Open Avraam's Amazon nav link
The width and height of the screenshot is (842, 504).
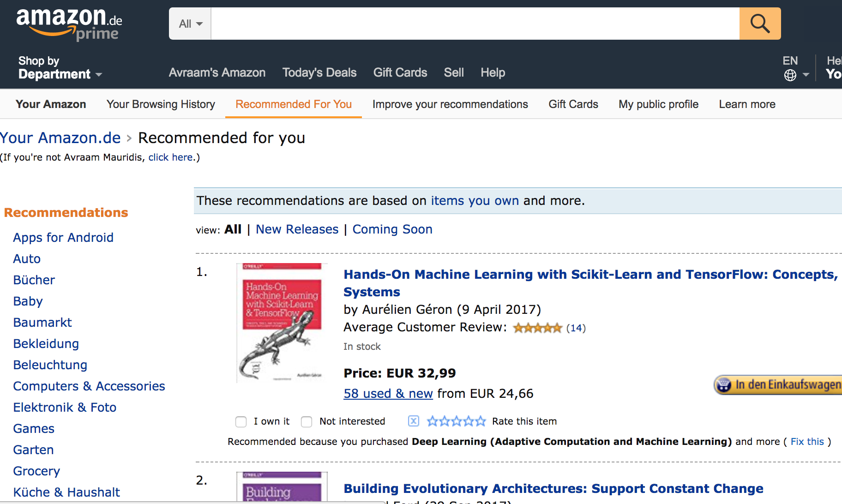pos(217,72)
